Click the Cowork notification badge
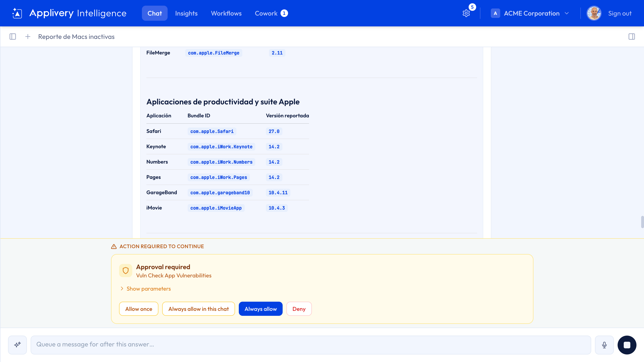The height and width of the screenshot is (362, 644). click(284, 13)
